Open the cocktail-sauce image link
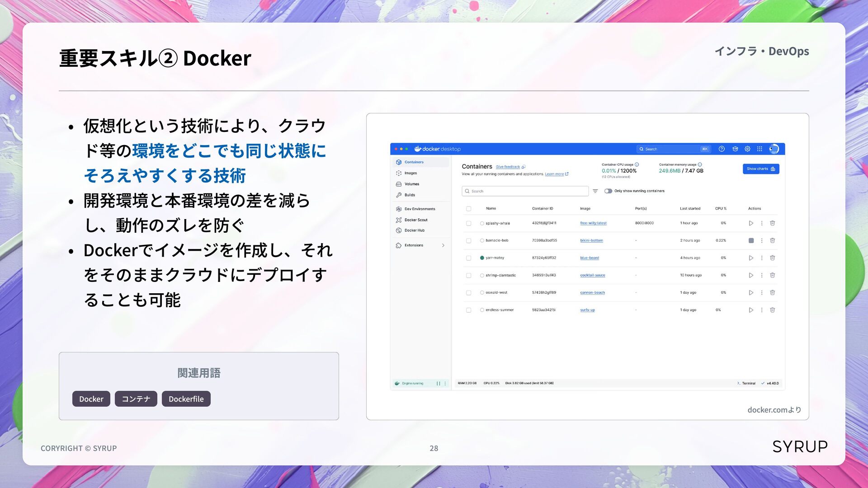Image resolution: width=868 pixels, height=488 pixels. click(593, 275)
